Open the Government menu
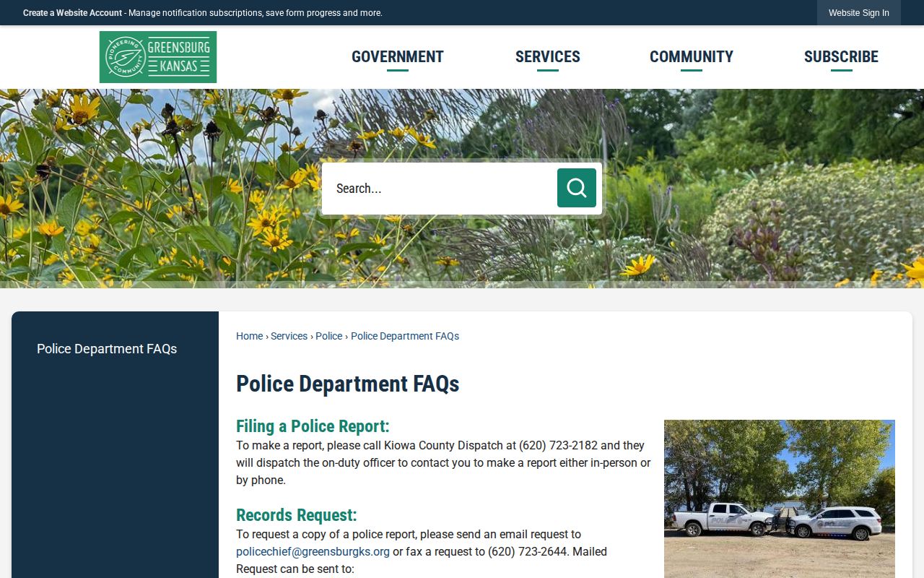Screen dimensions: 924x578 (x=398, y=57)
